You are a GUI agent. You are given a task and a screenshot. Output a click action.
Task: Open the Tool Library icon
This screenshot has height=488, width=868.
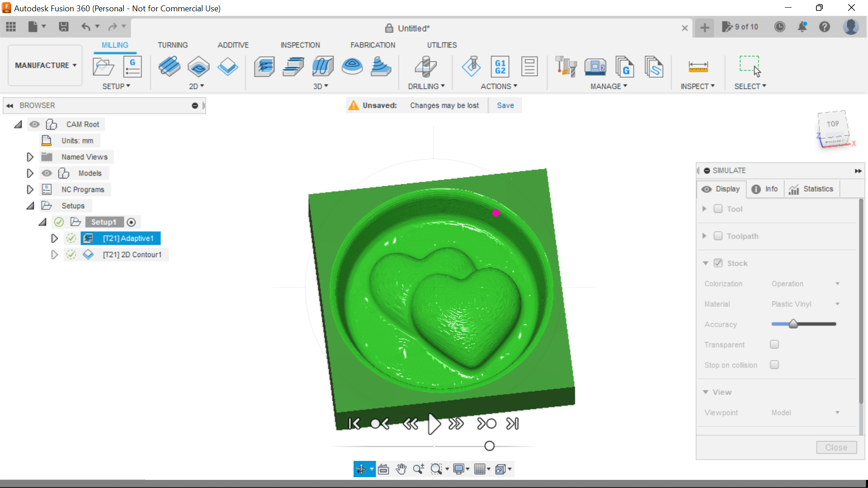[x=566, y=67]
